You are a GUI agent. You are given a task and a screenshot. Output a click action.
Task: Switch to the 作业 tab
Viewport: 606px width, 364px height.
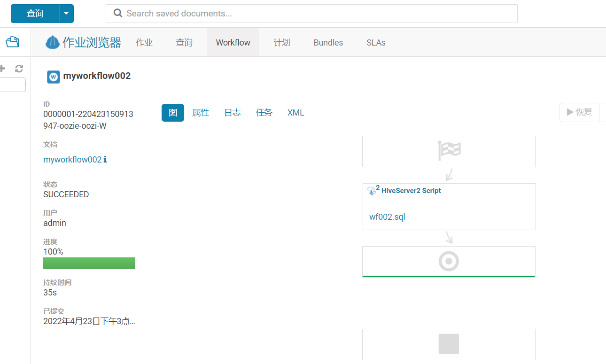pyautogui.click(x=144, y=42)
